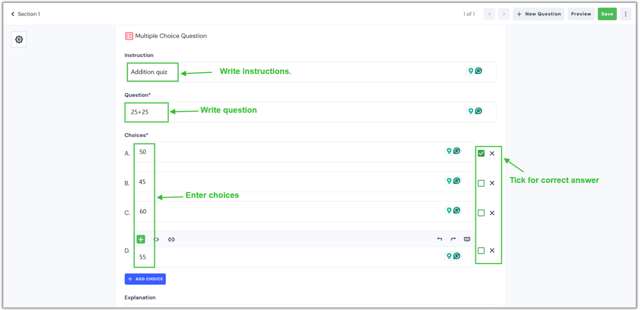Viewport: 644px width, 310px height.
Task: Go to the next question using right chevron
Action: pos(504,14)
